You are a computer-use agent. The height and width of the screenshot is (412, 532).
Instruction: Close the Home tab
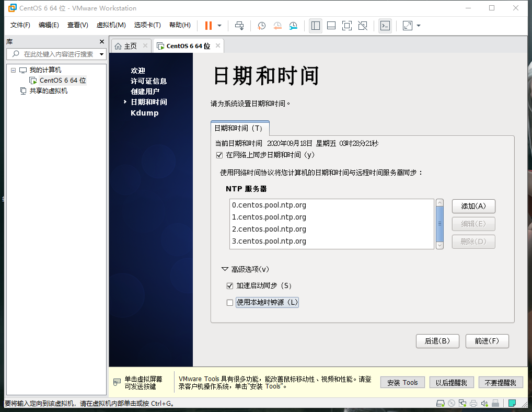click(145, 45)
